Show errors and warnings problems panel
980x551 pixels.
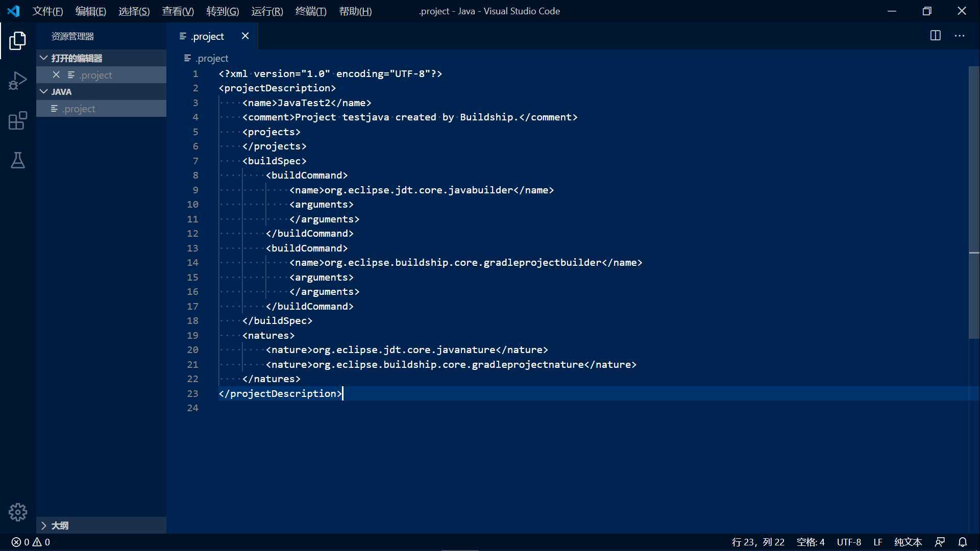31,542
